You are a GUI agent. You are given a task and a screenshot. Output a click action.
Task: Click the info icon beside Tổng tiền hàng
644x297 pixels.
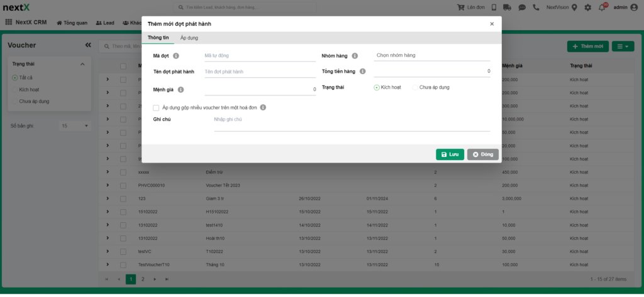(362, 72)
